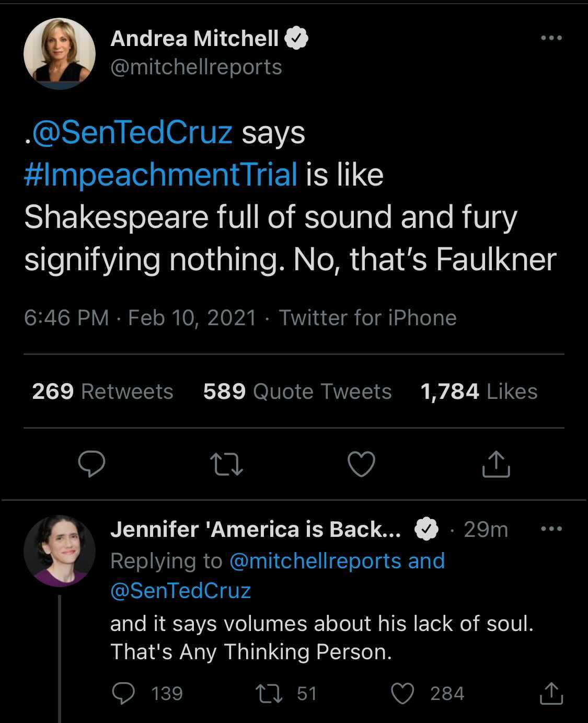Open the #ImpeachmentTrial hashtag
Screen dimensions: 588x723
pyautogui.click(x=160, y=175)
